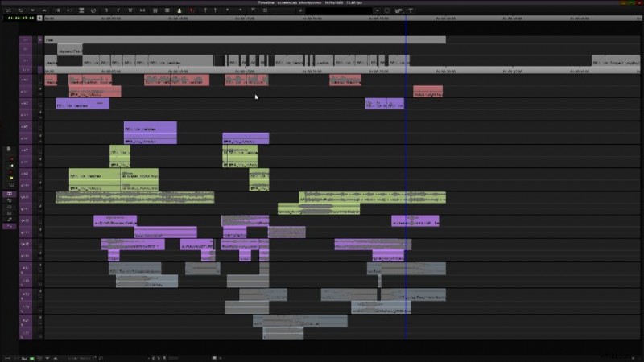Open the timeline fast menu at bottom-left corner
Image resolution: width=644 pixels, height=362 pixels.
pyautogui.click(x=7, y=358)
